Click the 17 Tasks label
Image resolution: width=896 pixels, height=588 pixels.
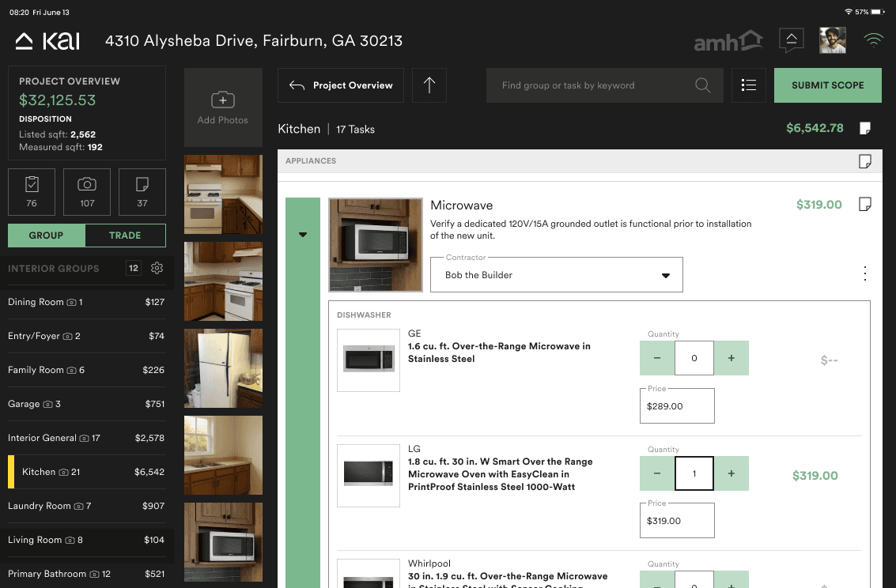click(x=355, y=129)
